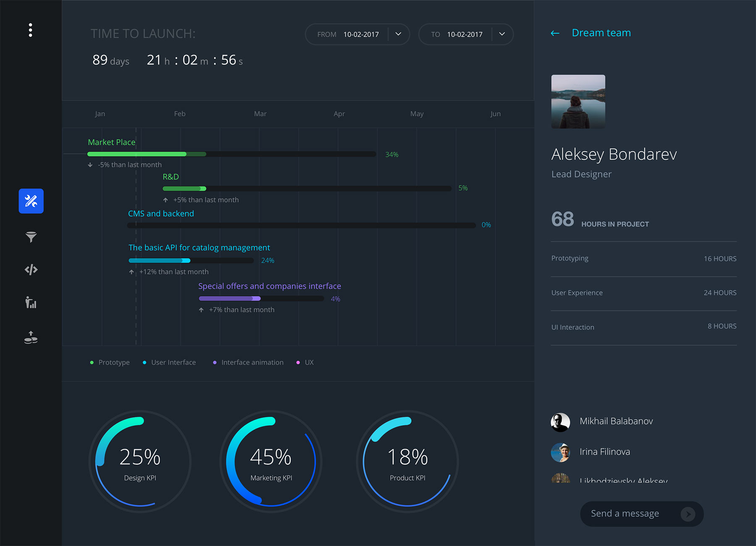Open the funnel filter sidebar icon
This screenshot has height=546, width=756.
pos(31,237)
